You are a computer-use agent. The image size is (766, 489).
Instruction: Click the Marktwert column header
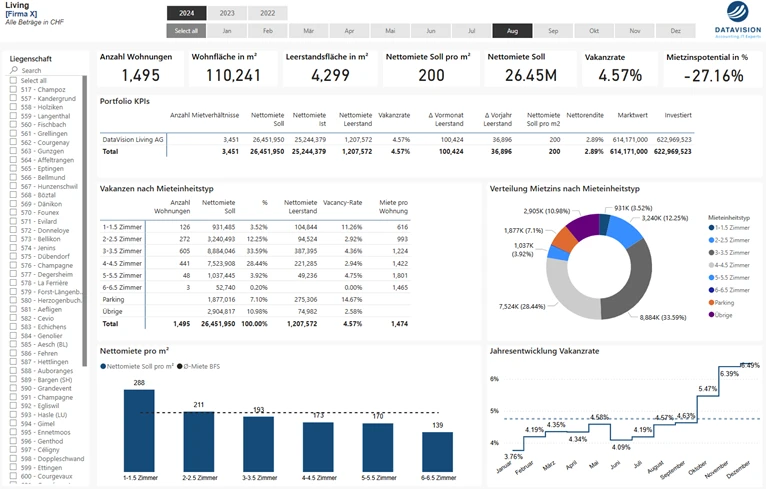coord(632,115)
